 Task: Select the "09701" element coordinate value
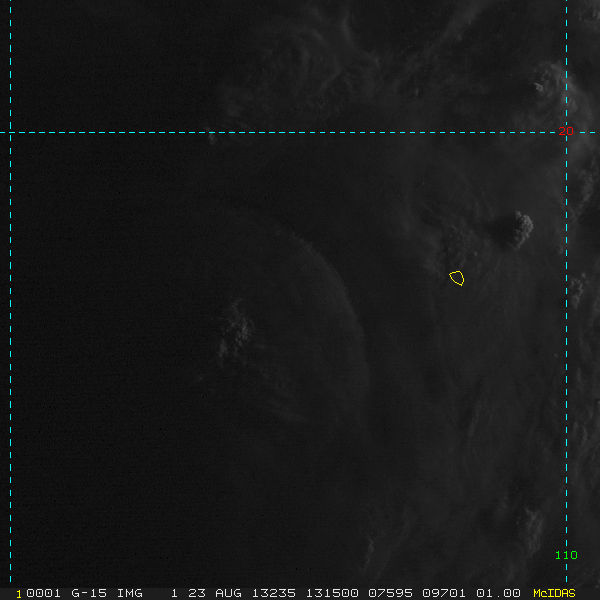coord(444,593)
